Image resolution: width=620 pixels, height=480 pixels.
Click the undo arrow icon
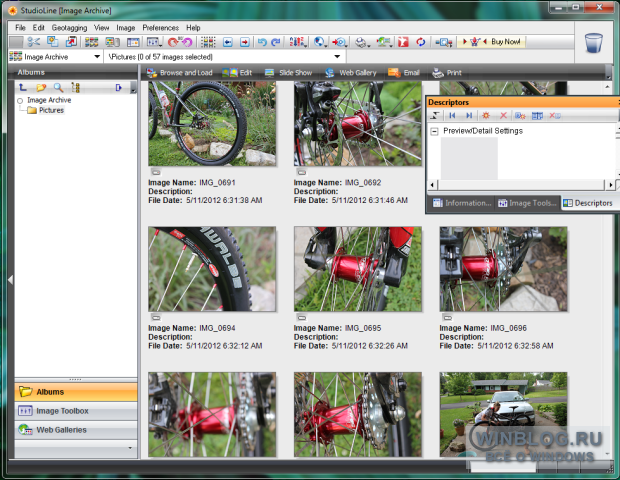(262, 42)
